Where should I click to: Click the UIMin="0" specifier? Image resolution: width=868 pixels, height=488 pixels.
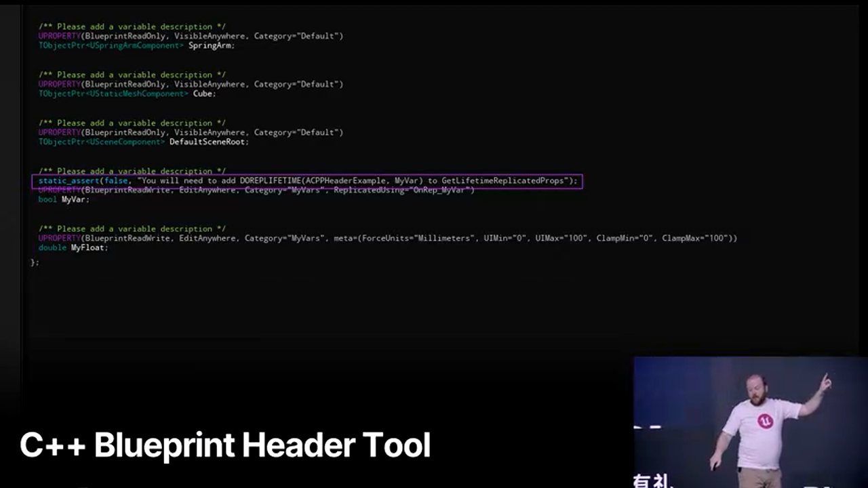point(505,238)
